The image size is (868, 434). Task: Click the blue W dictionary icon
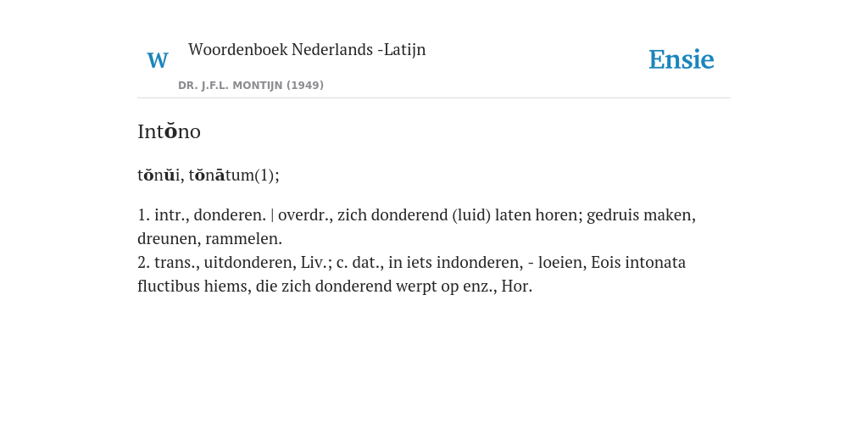coord(157,60)
